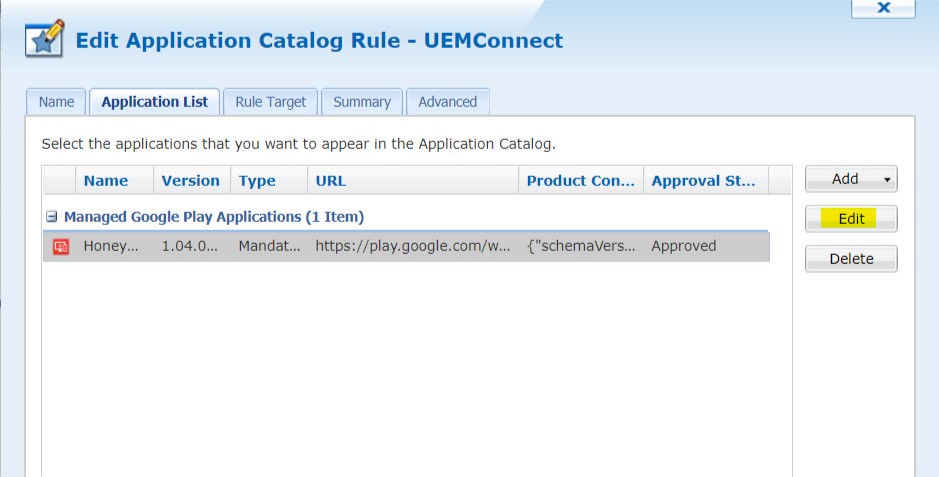939x477 pixels.
Task: Sort by the Type column header
Action: [269, 181]
